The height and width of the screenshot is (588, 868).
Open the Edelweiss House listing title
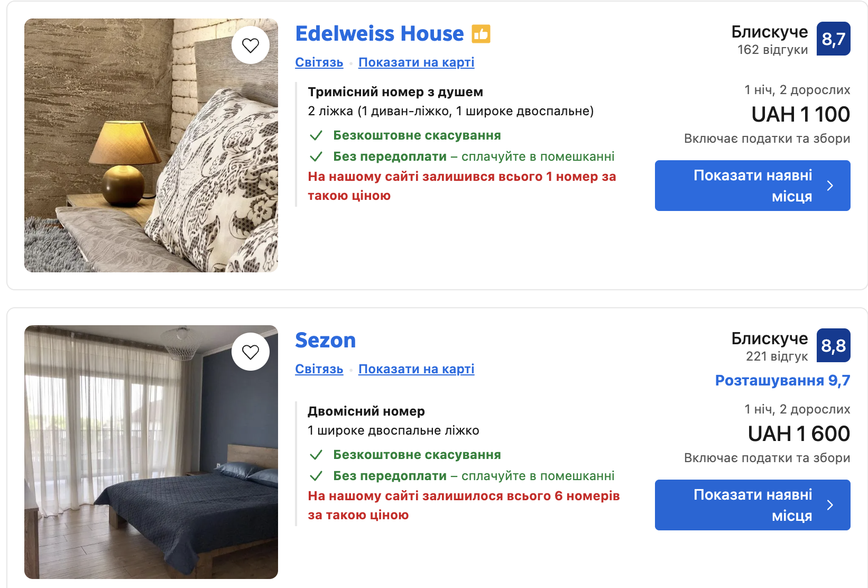(x=380, y=34)
